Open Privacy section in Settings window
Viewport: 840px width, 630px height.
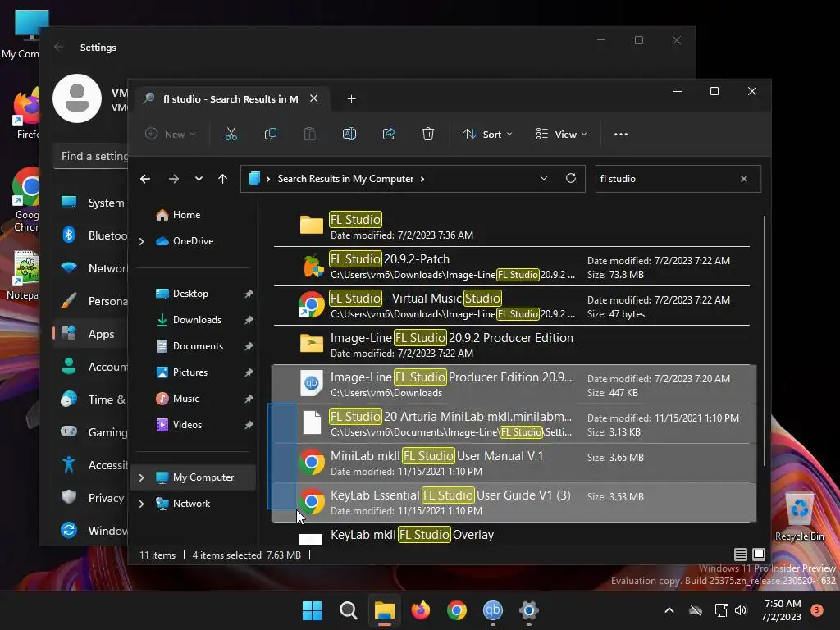pos(90,498)
